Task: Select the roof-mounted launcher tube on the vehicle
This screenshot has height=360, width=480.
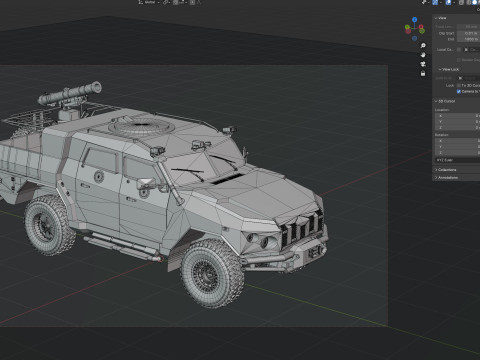Action: 69,93
